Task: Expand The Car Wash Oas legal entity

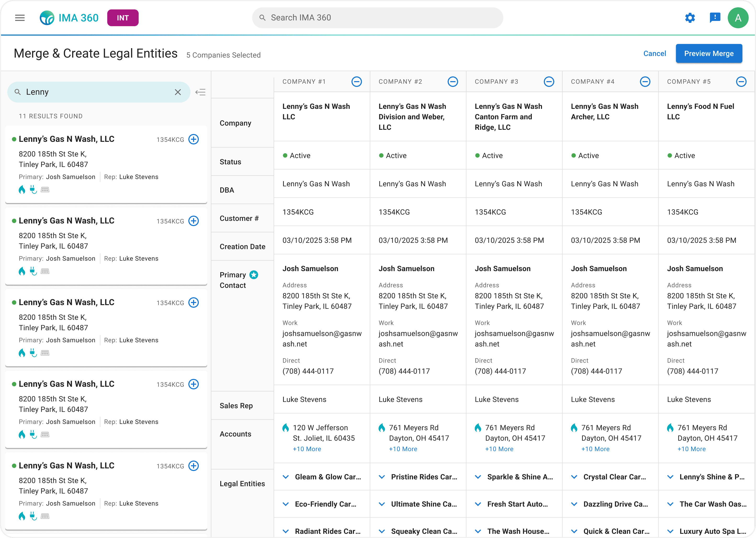Action: 670,504
